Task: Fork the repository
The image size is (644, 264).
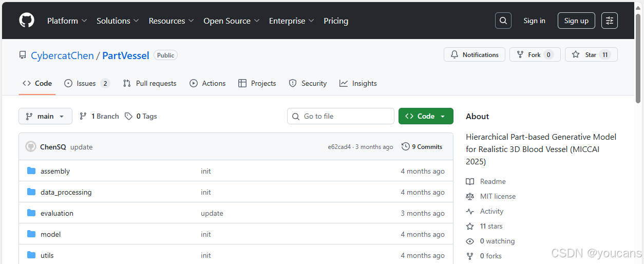Action: [x=535, y=54]
